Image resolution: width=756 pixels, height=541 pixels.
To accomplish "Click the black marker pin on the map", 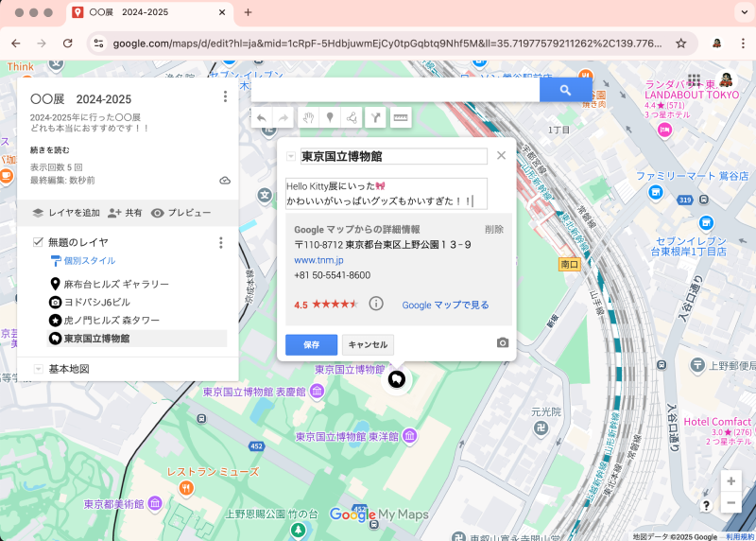I will coord(397,379).
